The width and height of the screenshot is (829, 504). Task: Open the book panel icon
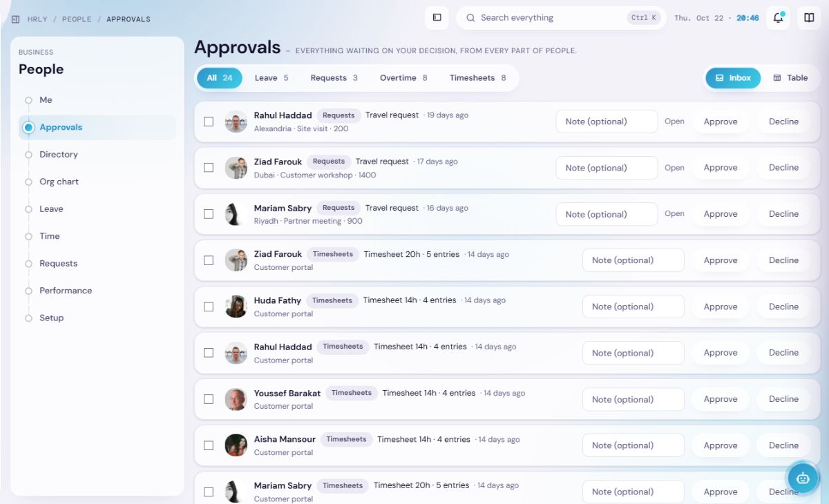[809, 18]
